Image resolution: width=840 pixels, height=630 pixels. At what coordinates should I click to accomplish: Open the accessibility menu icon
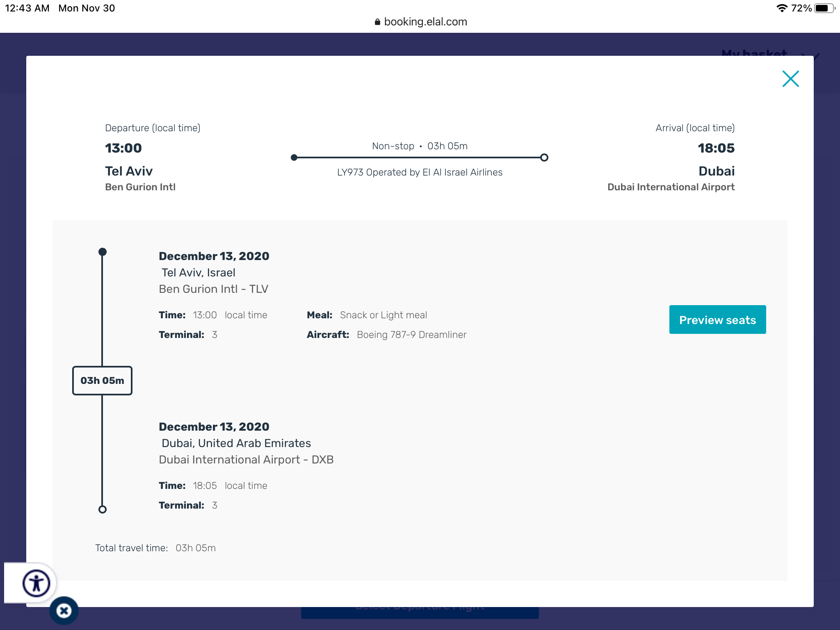coord(36,583)
